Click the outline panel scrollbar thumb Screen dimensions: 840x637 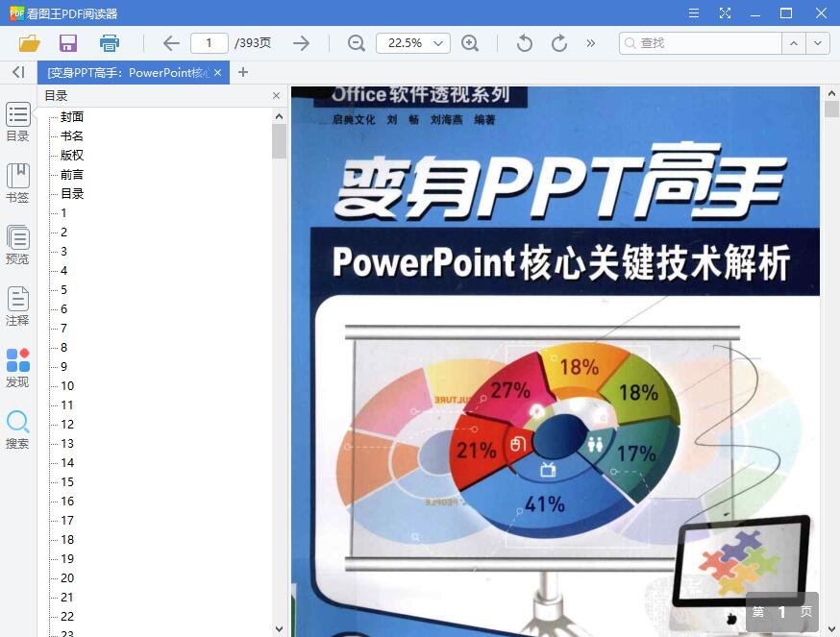pos(279,141)
